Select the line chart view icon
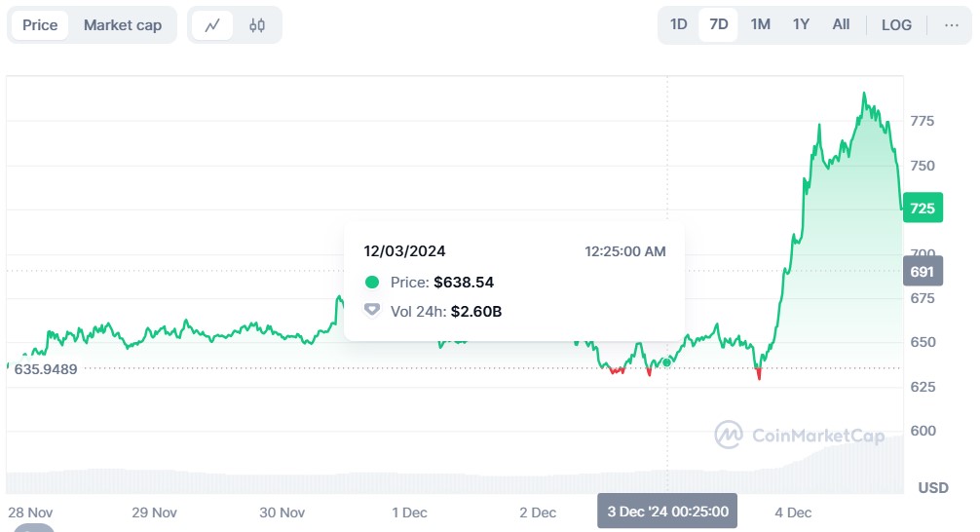This screenshot has width=980, height=532. pyautogui.click(x=212, y=25)
